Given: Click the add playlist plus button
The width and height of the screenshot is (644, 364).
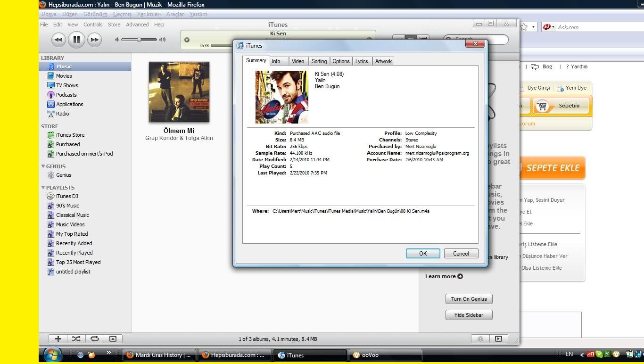Looking at the screenshot, I should coord(58,339).
